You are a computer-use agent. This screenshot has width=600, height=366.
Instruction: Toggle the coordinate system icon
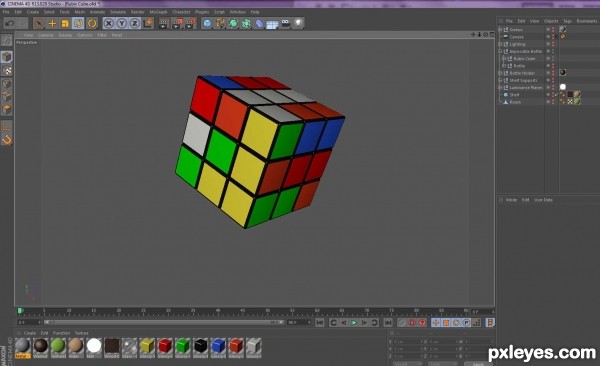(148, 23)
